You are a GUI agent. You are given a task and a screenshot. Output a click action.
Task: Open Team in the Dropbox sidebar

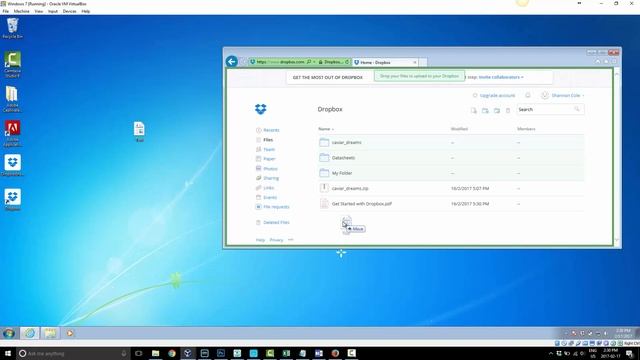265,149
